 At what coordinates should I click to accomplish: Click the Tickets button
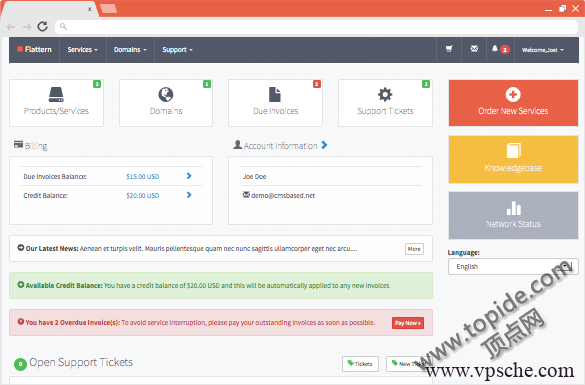pyautogui.click(x=360, y=364)
